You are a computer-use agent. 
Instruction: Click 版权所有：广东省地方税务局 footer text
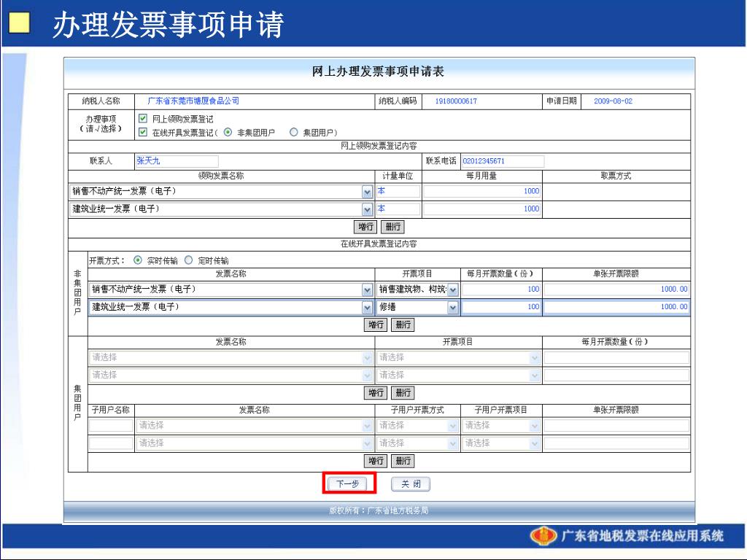(379, 510)
